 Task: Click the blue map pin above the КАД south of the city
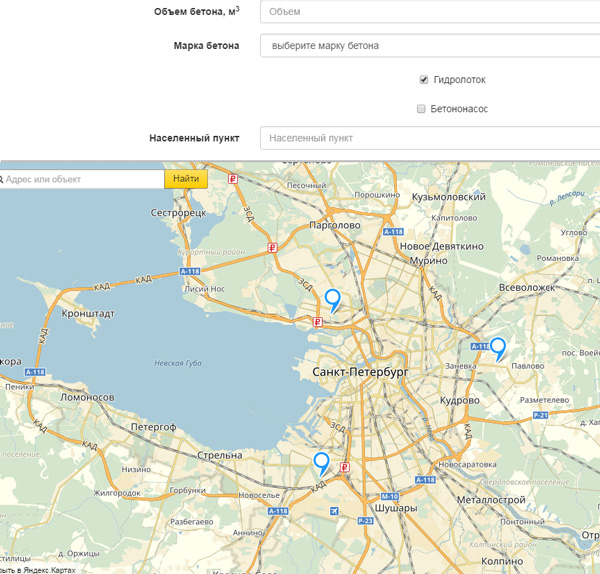321,464
